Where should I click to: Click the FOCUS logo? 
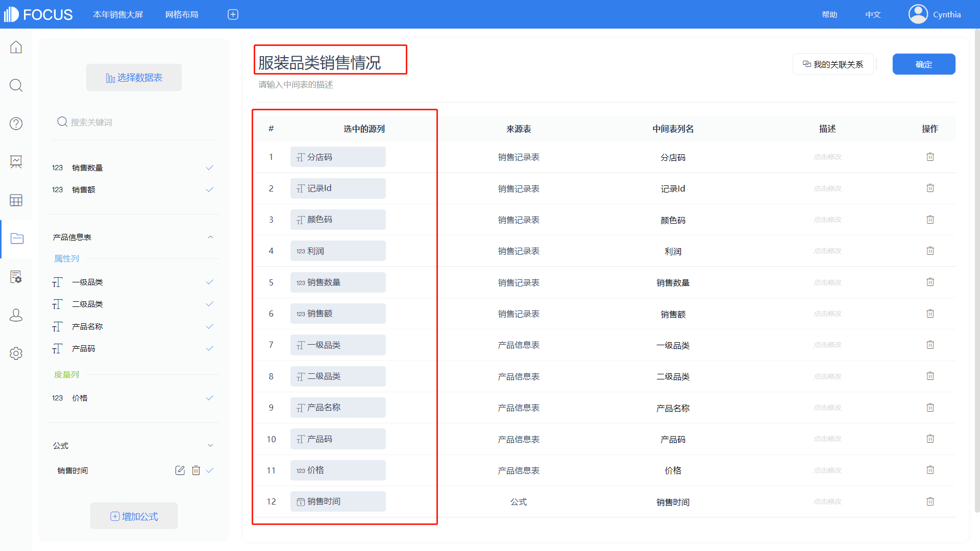(38, 14)
